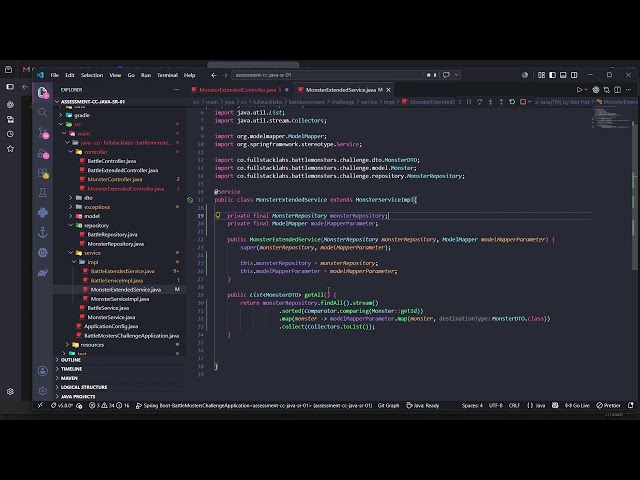The image size is (640, 480).
Task: Click the notifications bell in status bar
Action: pyautogui.click(x=631, y=405)
